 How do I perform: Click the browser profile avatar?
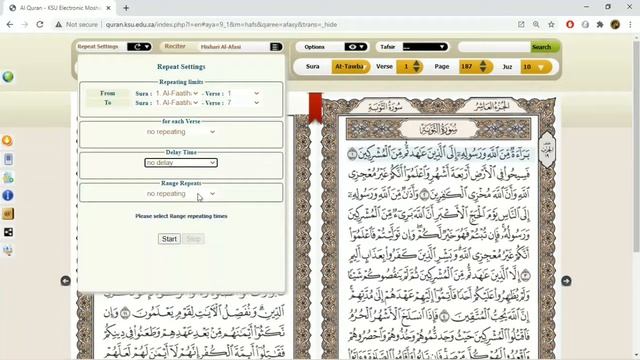pos(615,24)
